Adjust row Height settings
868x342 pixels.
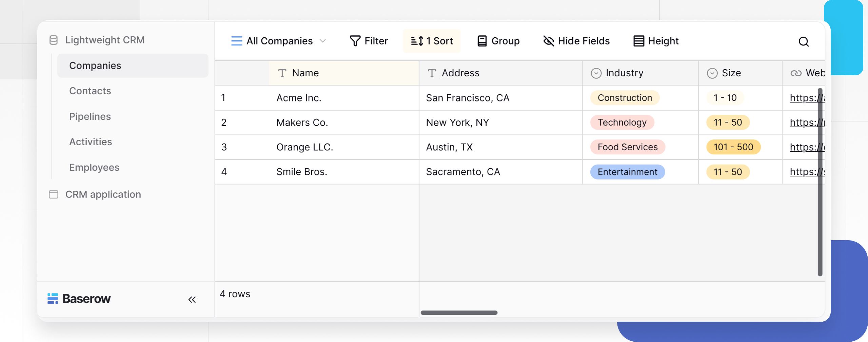[x=656, y=41]
